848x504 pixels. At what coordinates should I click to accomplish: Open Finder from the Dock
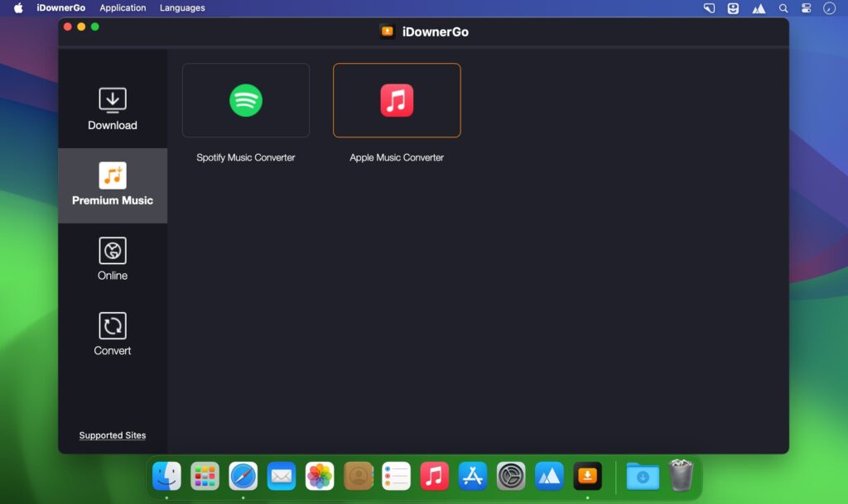[x=166, y=476]
